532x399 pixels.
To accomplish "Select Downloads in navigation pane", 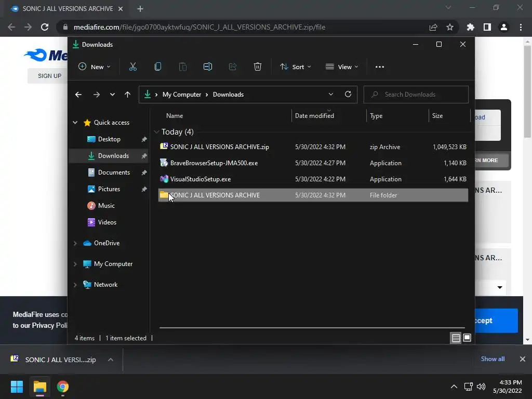I will tap(109, 156).
